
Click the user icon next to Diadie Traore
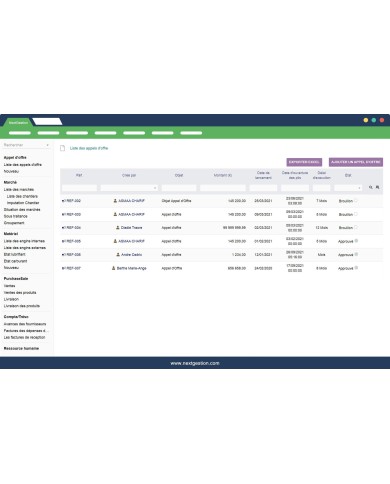118,228
